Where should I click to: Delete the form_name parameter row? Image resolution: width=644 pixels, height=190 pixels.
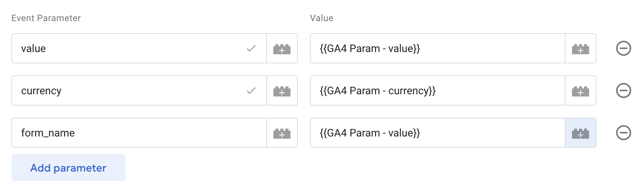tap(623, 133)
